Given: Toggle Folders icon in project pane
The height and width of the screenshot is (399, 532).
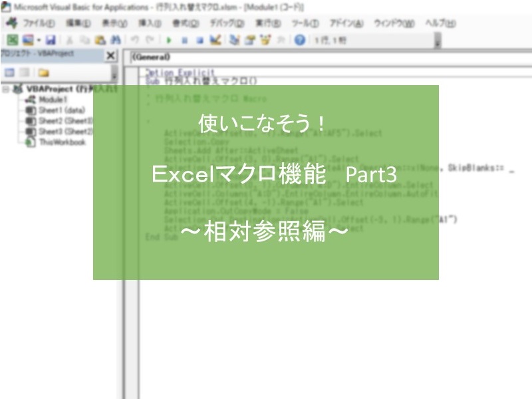Looking at the screenshot, I should [43, 72].
